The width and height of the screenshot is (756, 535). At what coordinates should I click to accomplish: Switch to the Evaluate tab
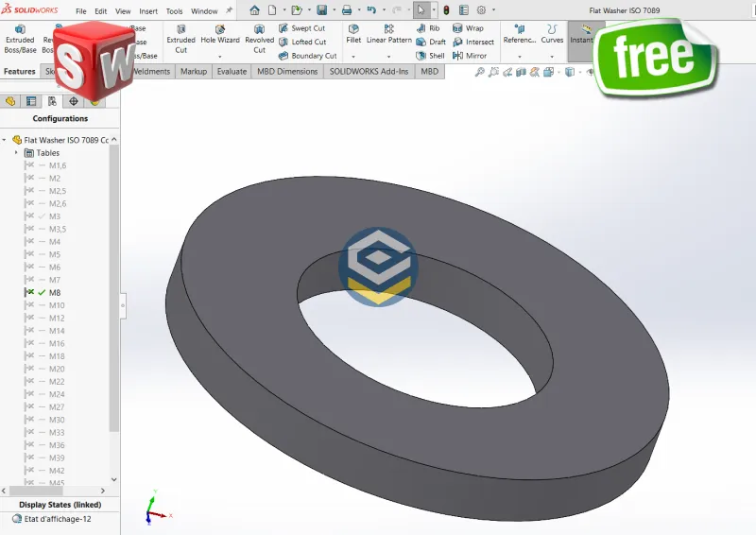point(232,72)
